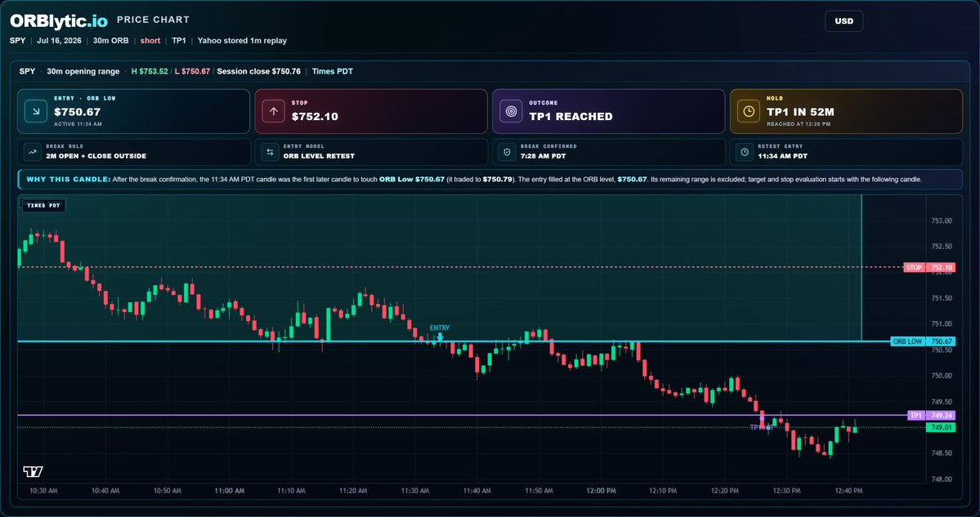980x517 pixels.
Task: Click the retest entry clock icon
Action: [744, 152]
